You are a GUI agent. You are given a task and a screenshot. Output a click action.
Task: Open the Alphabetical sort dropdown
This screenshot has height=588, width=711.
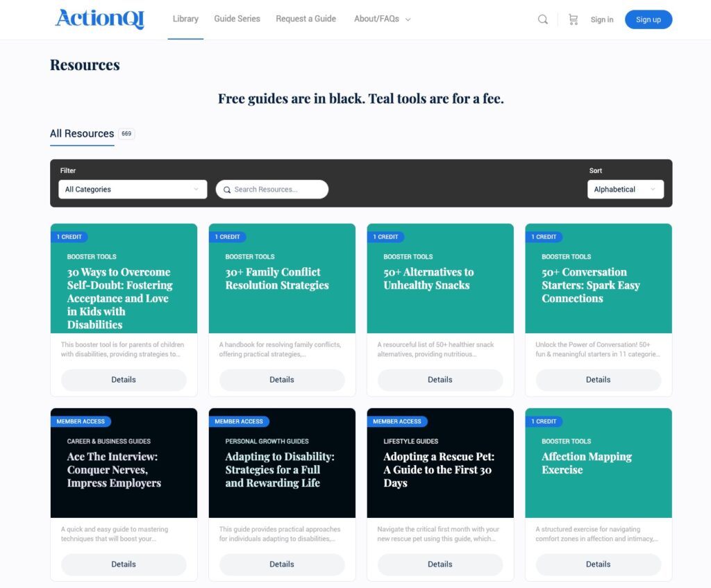click(x=624, y=190)
